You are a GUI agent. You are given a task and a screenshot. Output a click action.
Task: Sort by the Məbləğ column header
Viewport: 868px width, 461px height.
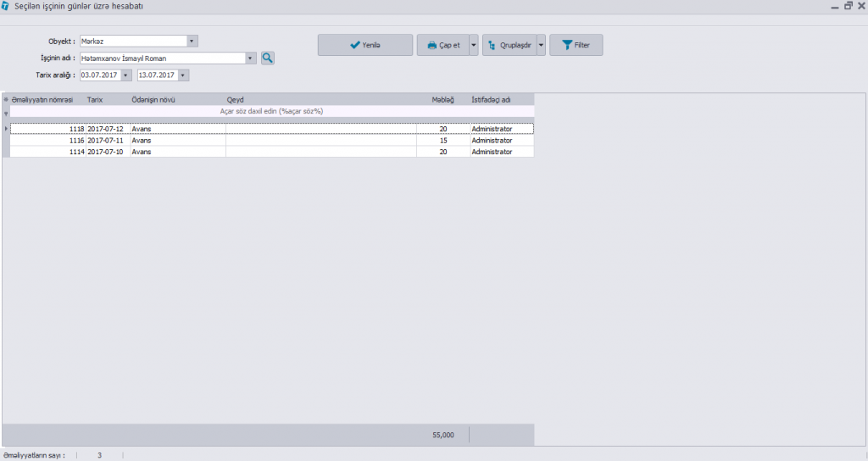[x=442, y=99]
